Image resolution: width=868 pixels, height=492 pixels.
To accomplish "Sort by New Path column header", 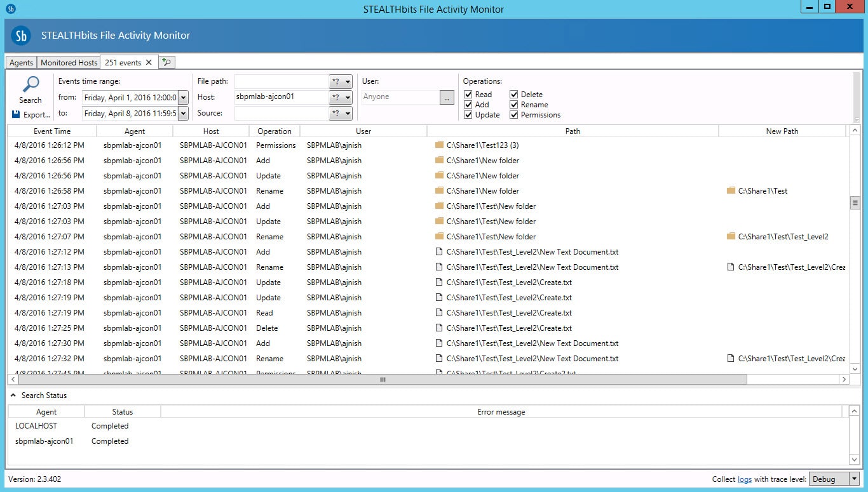I will [782, 131].
